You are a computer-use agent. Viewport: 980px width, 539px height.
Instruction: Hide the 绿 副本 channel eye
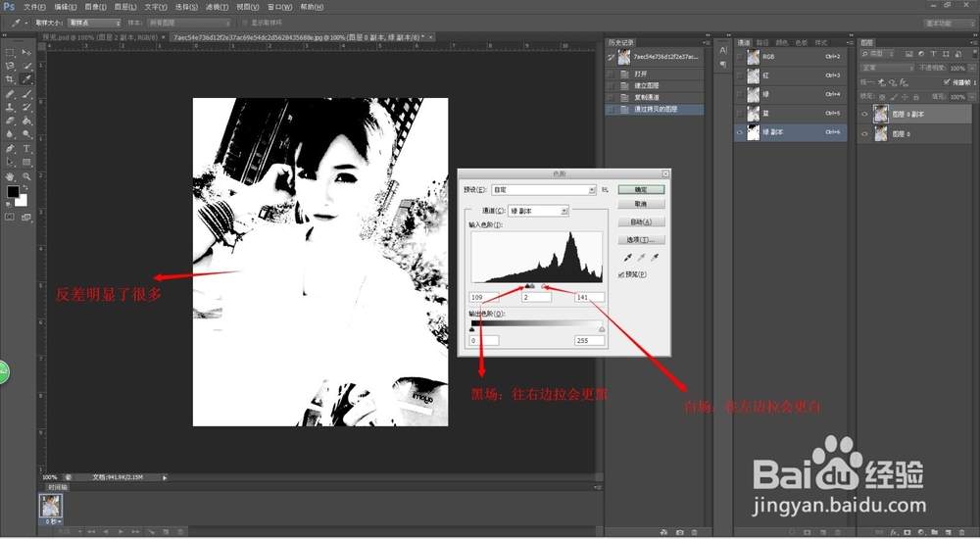click(x=740, y=132)
